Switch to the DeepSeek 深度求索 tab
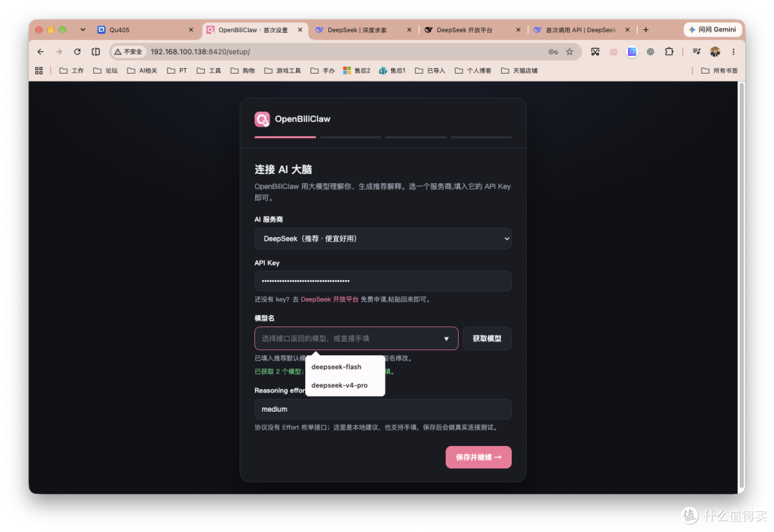The height and width of the screenshot is (532, 774). tap(364, 30)
